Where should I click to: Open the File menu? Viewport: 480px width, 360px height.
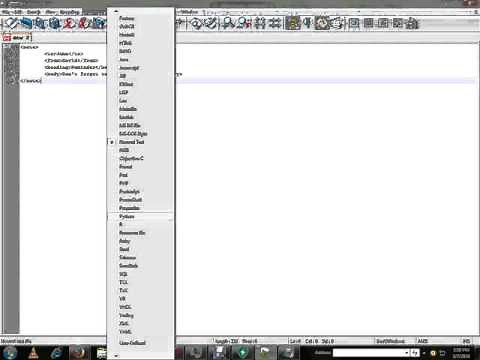tap(6, 12)
